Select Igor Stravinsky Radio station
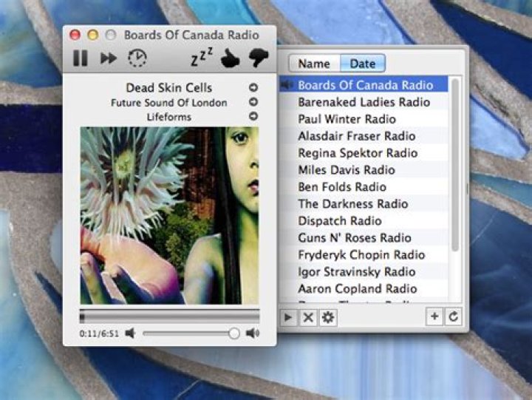Screen dimensions: 532x400 click(x=364, y=271)
